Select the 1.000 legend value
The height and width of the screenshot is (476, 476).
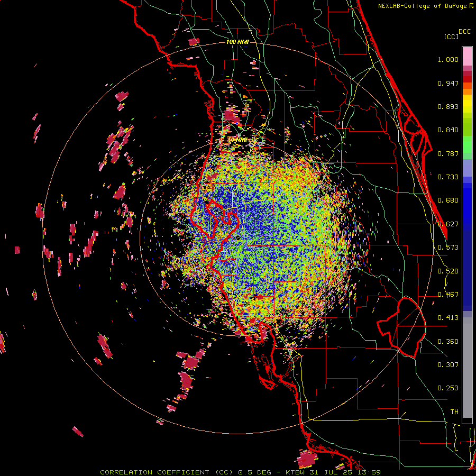pyautogui.click(x=448, y=59)
